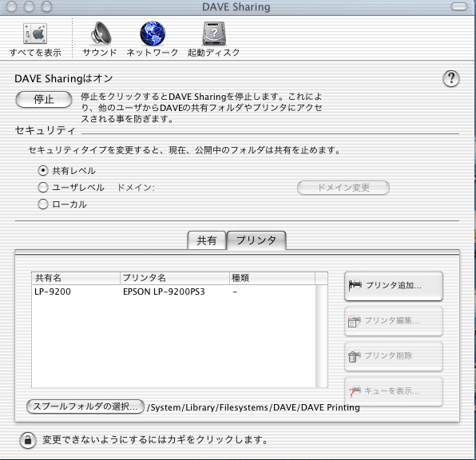Open the すべてを表示 (Show All) icon

35,34
